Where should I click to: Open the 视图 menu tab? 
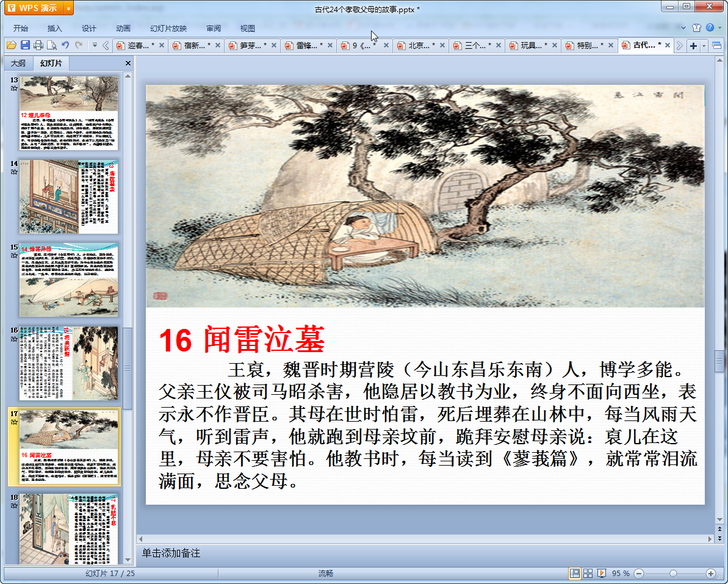click(248, 28)
